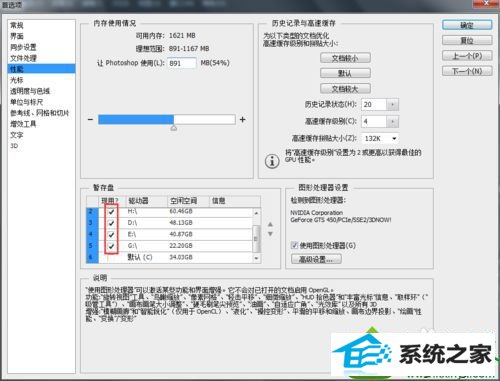Select 文字 in preferences sidebar
The image size is (500, 381).
[x=17, y=135]
